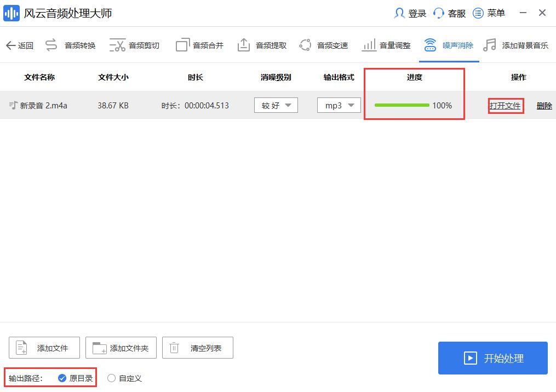Close the 风云音频处理大师 window
Image resolution: width=556 pixels, height=392 pixels.
coord(542,13)
